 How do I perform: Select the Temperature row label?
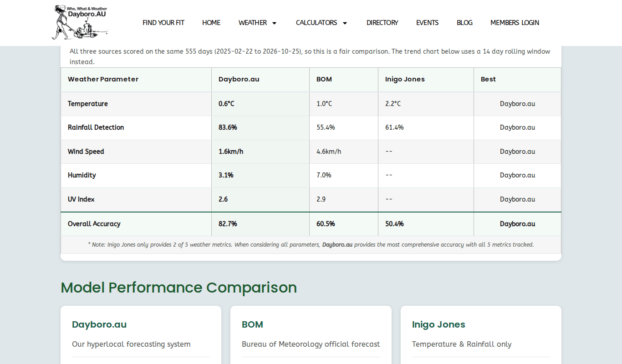88,104
